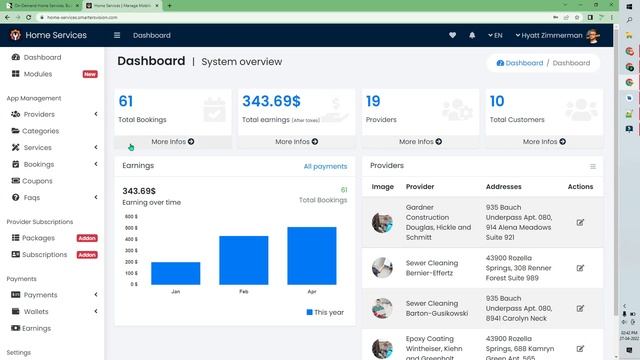Click the page vertical scrollbar
The height and width of the screenshot is (360, 640).
click(616, 171)
